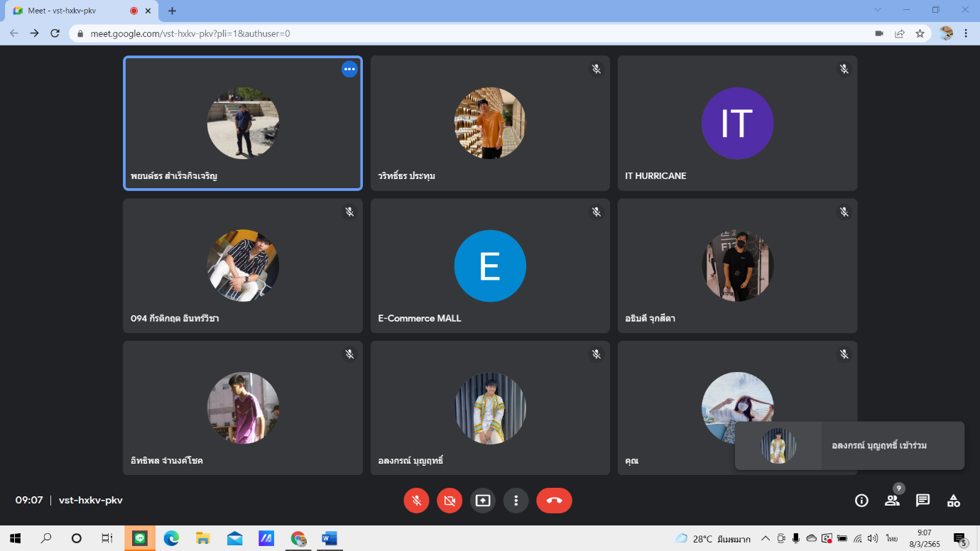Image resolution: width=980 pixels, height=551 pixels.
Task: Bookmark this page with the star icon
Action: click(920, 33)
